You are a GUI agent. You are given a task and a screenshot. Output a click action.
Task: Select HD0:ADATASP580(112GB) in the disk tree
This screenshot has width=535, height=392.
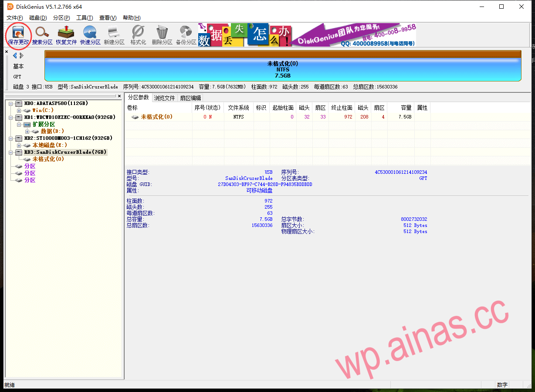coord(56,104)
